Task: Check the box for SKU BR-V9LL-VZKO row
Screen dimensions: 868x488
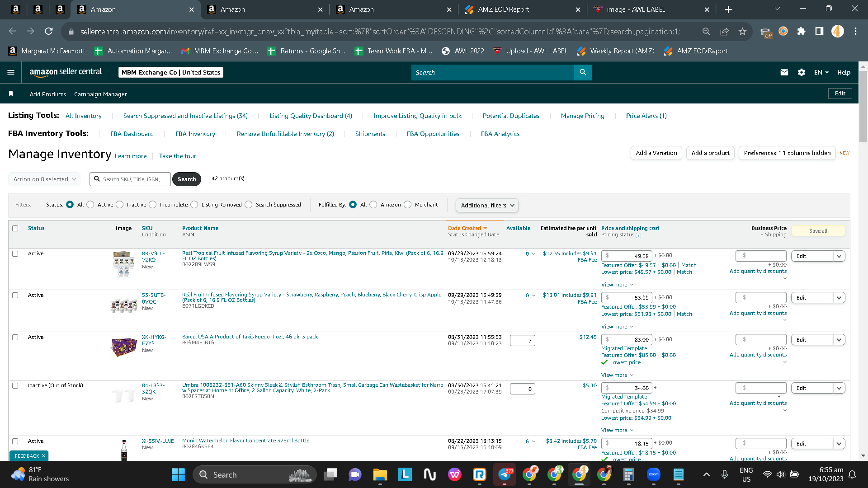Action: click(15, 254)
